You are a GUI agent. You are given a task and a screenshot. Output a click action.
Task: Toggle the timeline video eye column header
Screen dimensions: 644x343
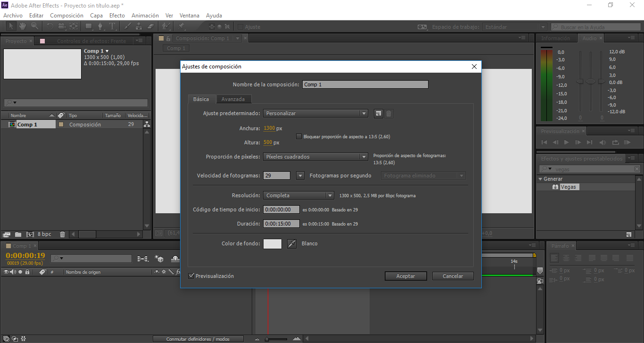[6, 272]
